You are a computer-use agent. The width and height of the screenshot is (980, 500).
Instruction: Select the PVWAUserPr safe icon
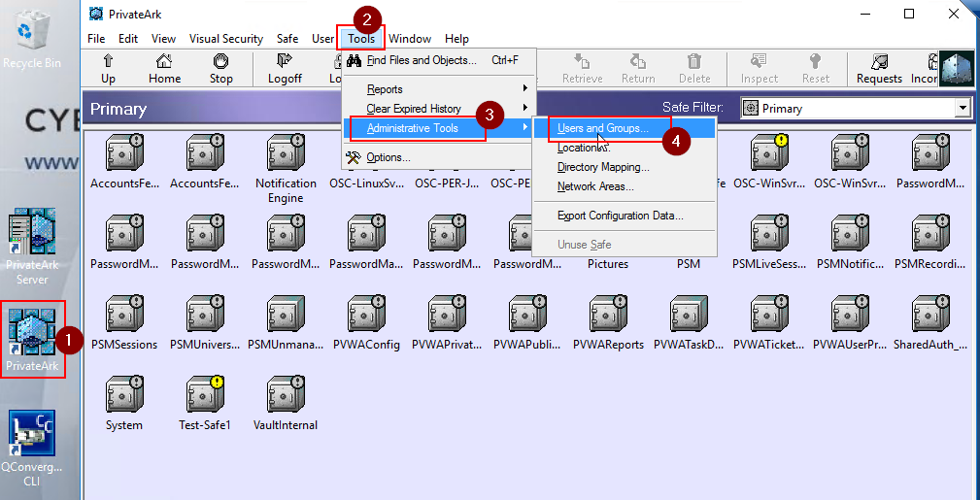[x=850, y=315]
